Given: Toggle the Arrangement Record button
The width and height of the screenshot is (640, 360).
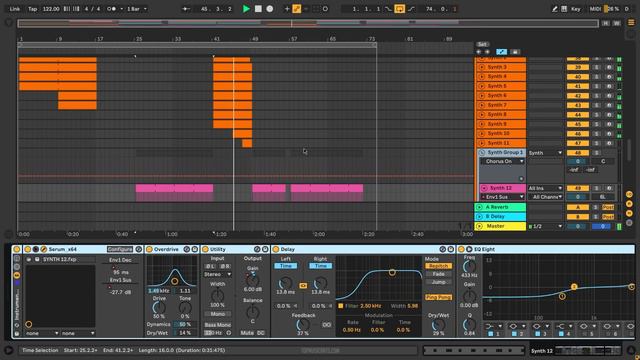Looking at the screenshot, I should point(269,9).
